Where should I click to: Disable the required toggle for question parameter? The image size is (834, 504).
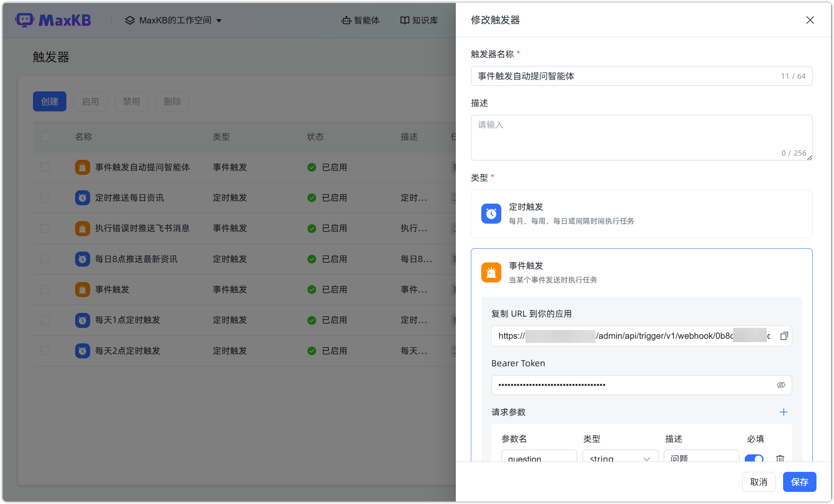[754, 459]
